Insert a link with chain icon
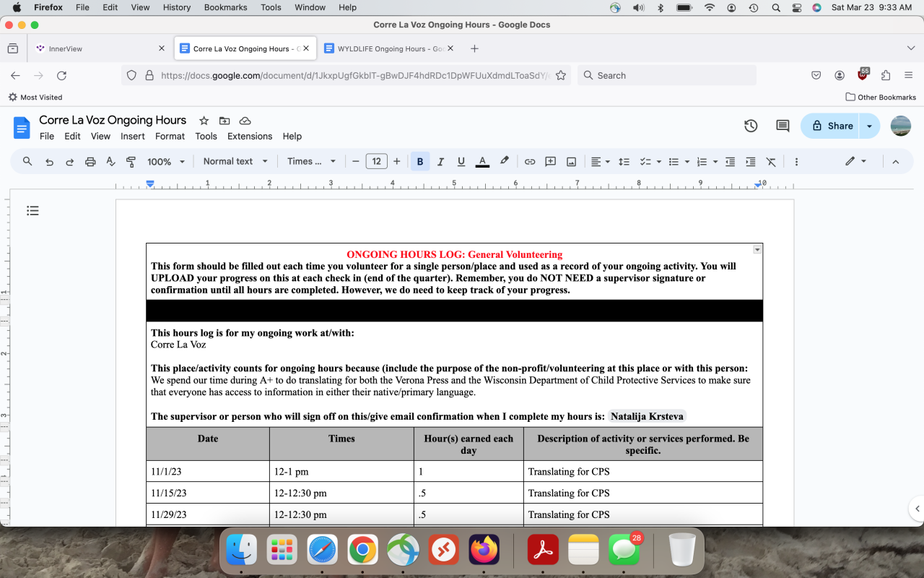The height and width of the screenshot is (578, 924). point(530,161)
